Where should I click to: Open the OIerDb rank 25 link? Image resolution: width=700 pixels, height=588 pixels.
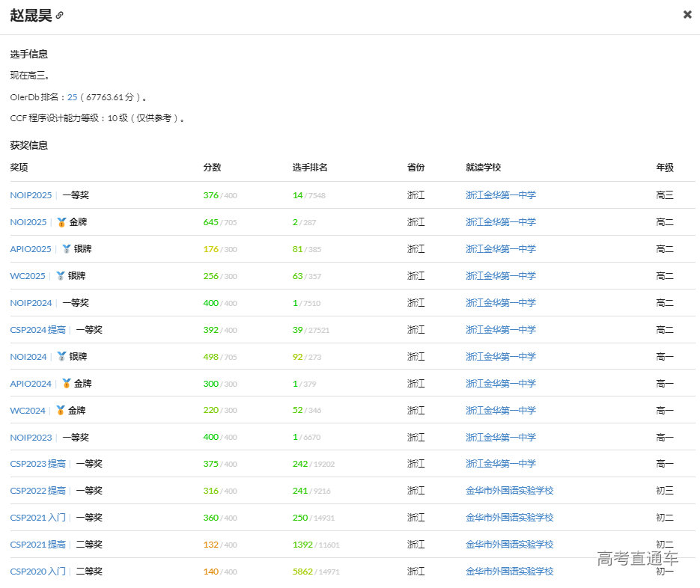click(x=72, y=97)
